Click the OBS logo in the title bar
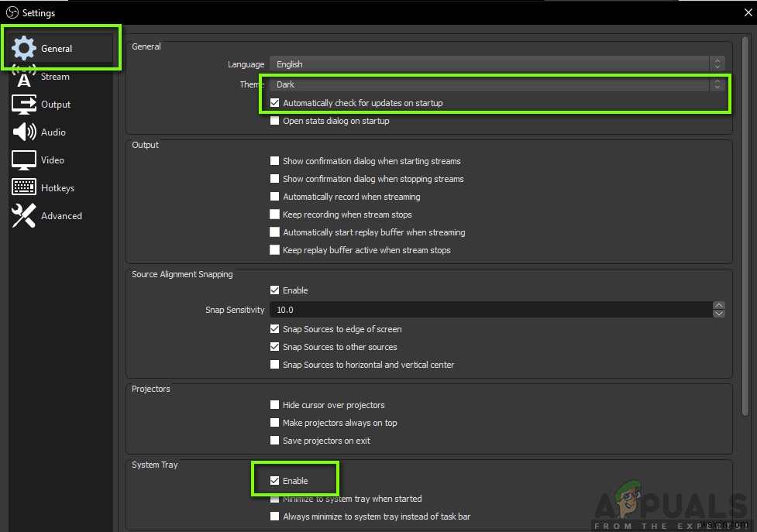757x532 pixels. [x=12, y=12]
